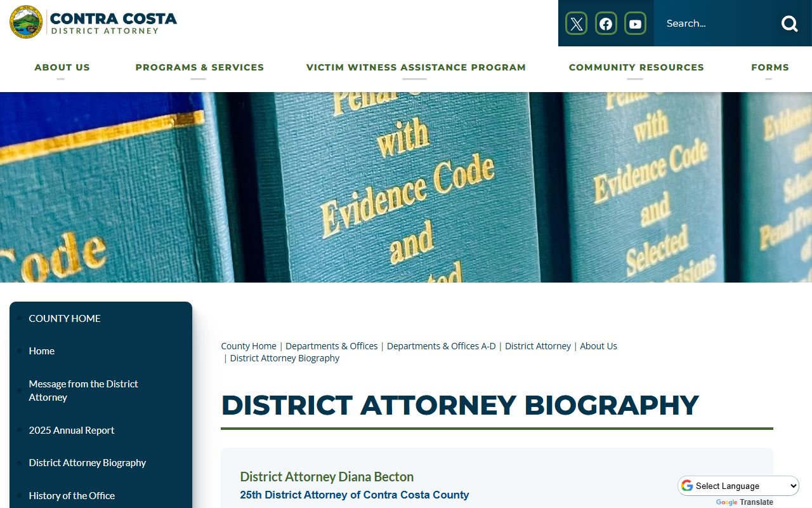
Task: Open the About Us menu
Action: point(62,67)
